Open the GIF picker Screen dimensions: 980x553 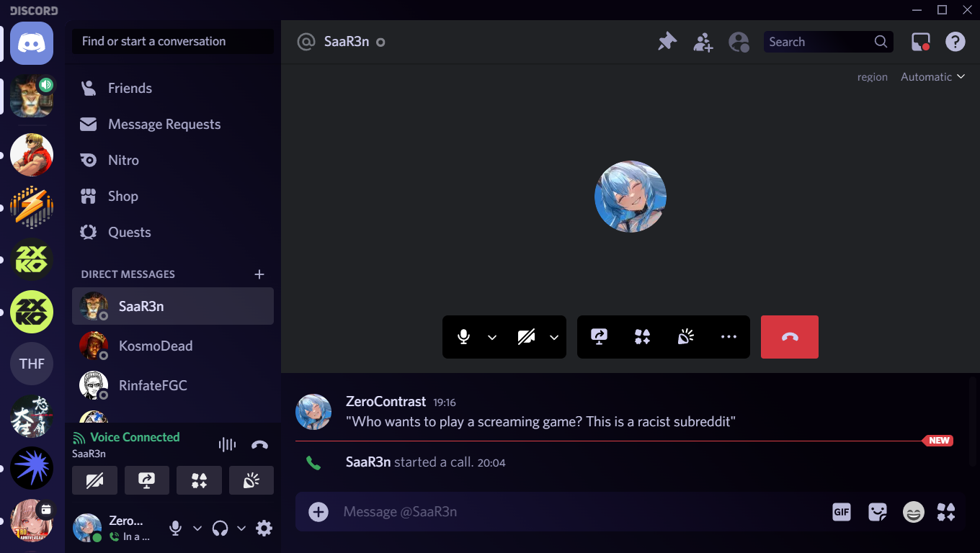tap(842, 512)
